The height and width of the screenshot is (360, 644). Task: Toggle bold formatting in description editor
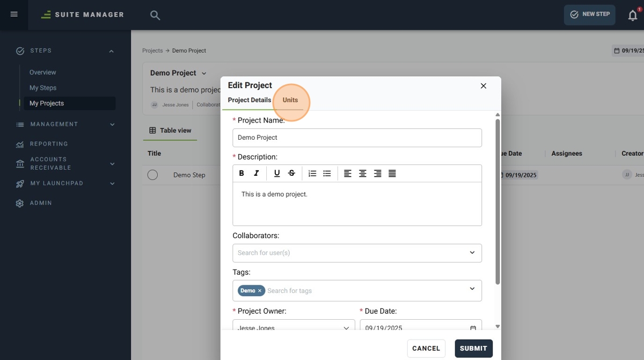[x=241, y=173]
